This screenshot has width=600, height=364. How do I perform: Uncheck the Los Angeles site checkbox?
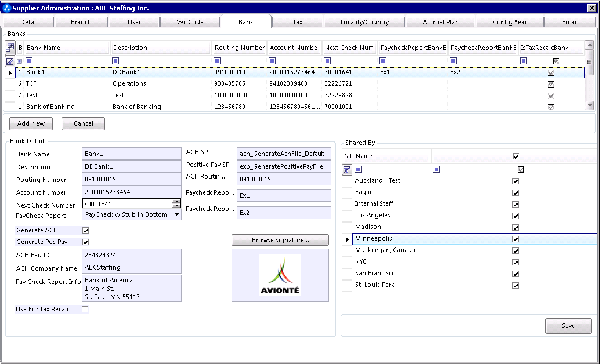pyautogui.click(x=515, y=216)
